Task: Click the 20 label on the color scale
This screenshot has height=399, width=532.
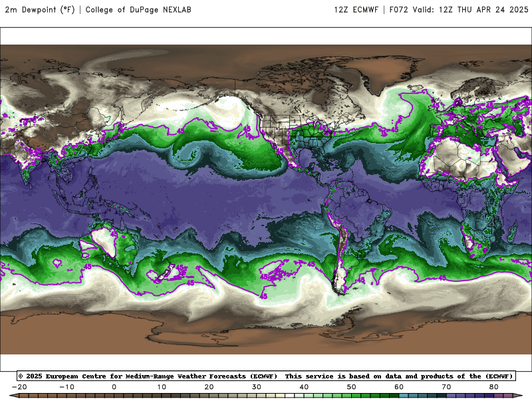Action: [209, 387]
